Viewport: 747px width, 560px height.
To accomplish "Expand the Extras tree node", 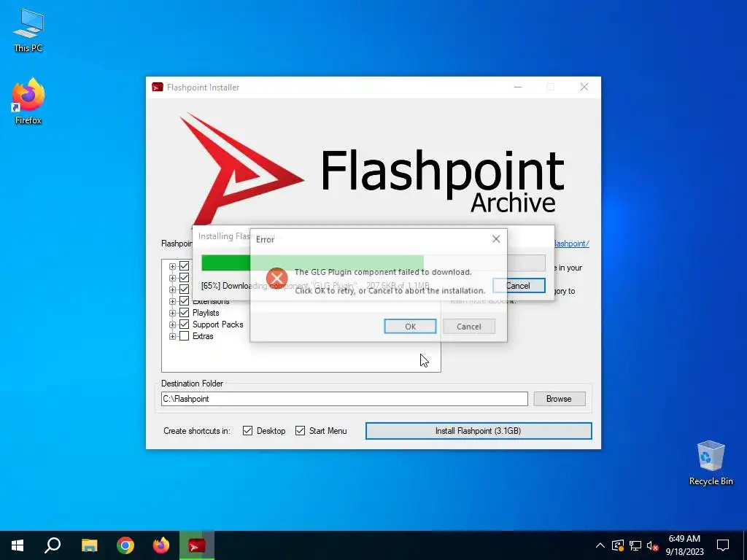I will pos(172,336).
